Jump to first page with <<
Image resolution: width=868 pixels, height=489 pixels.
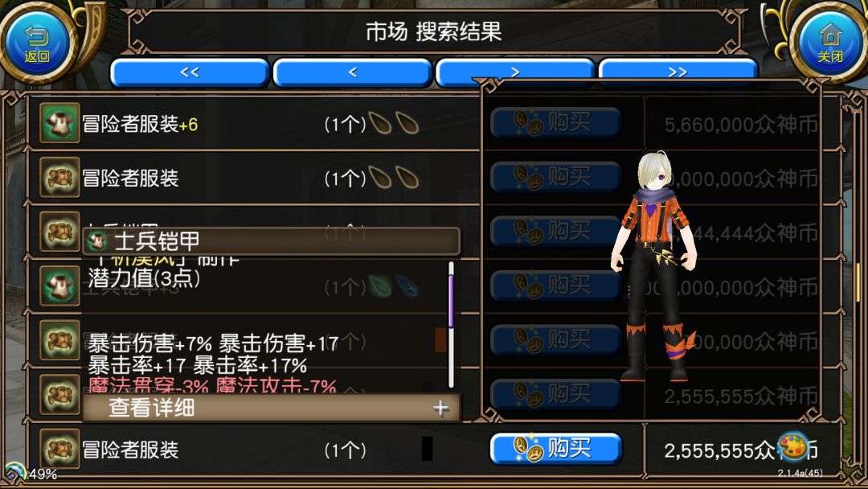pos(190,72)
